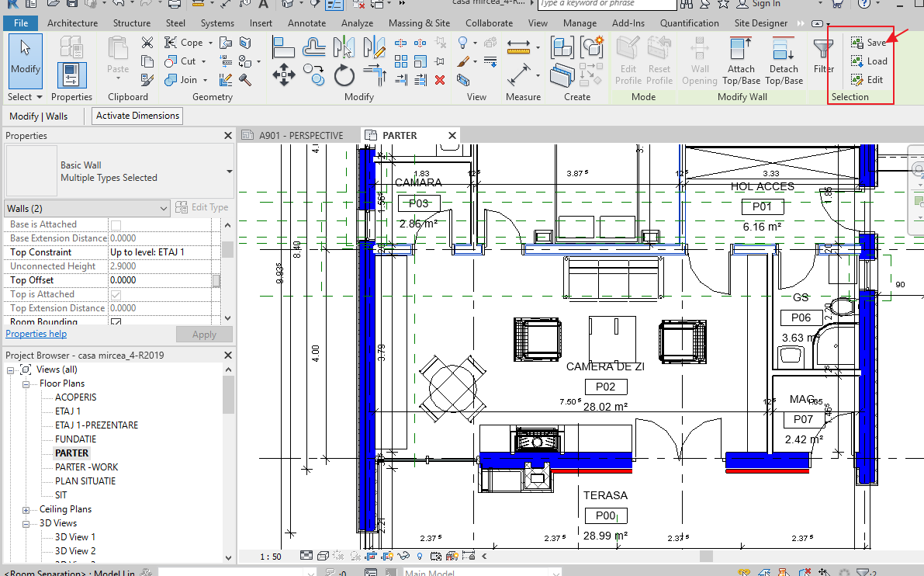Screen dimensions: 924x576
Task: Select the Move tool in Modify panel
Action: 284,75
